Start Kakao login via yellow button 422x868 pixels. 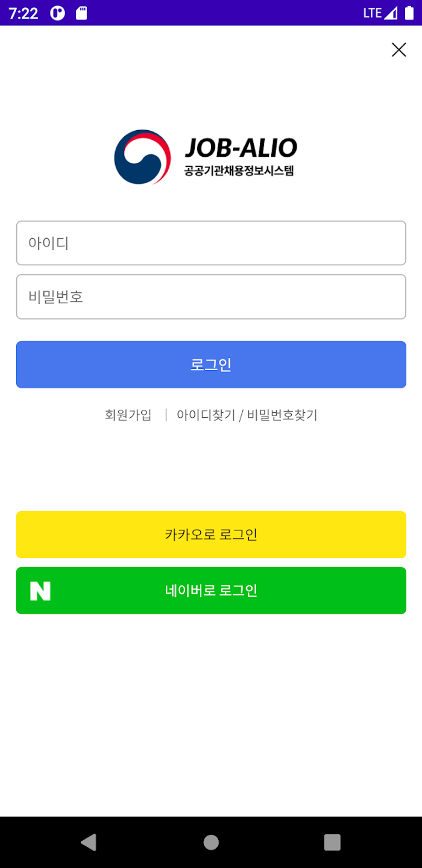(211, 535)
